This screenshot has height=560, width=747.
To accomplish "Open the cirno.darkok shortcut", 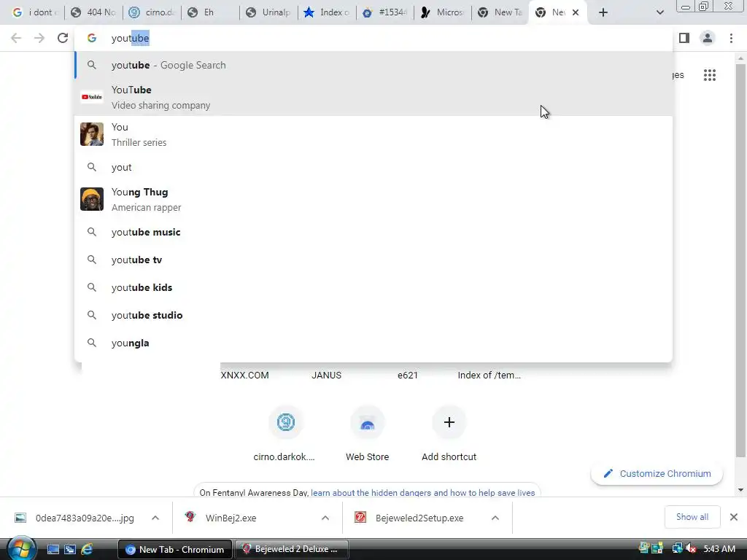I will pyautogui.click(x=285, y=433).
